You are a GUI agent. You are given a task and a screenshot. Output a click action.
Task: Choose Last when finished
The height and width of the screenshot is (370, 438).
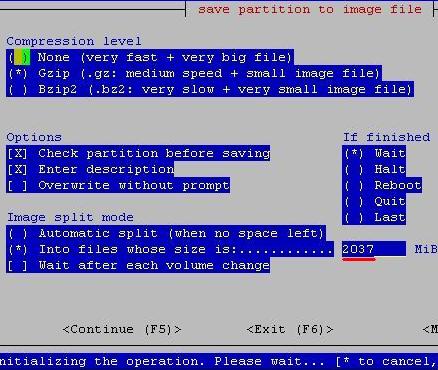click(x=374, y=217)
